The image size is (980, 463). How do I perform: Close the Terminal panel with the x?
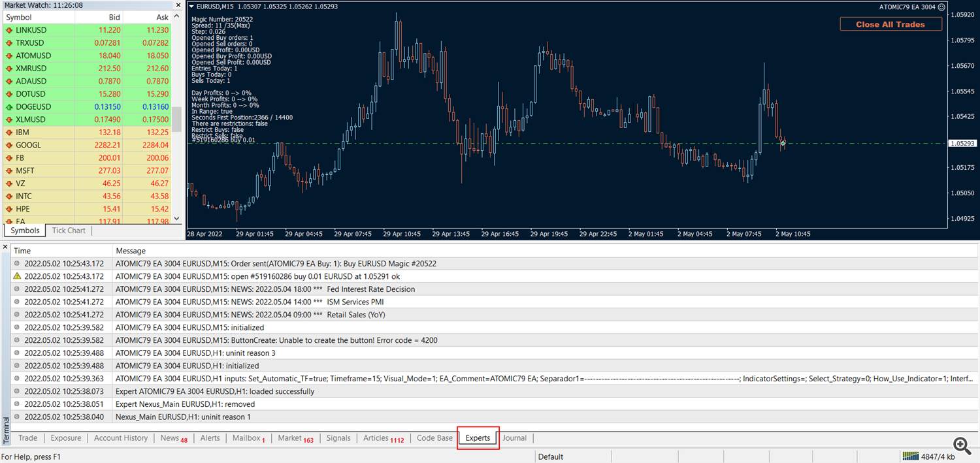[x=5, y=247]
